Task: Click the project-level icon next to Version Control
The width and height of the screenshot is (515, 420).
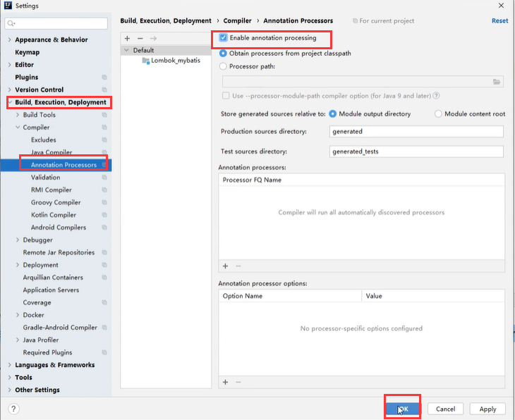Action: pos(104,90)
